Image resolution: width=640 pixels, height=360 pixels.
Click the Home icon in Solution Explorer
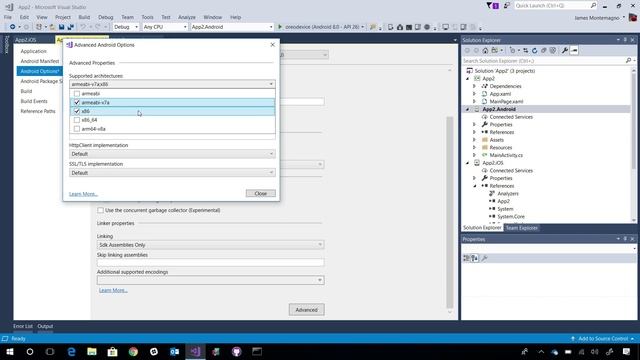tap(485, 51)
